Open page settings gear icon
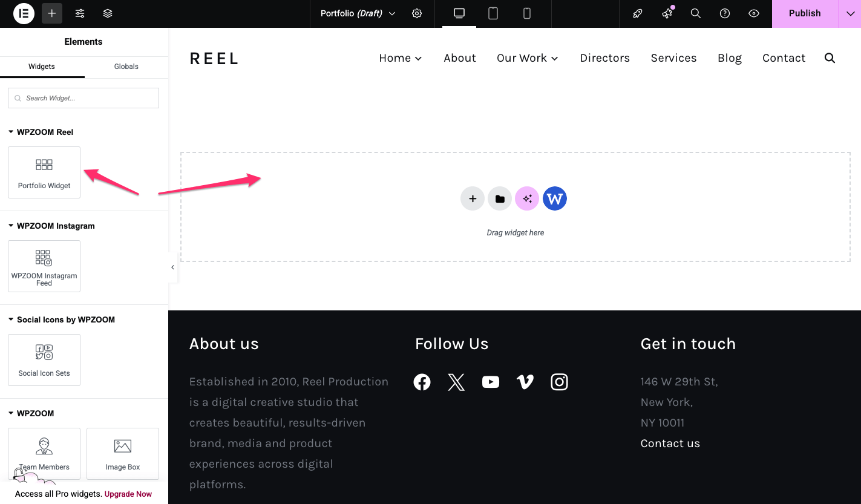This screenshot has width=861, height=504. tap(417, 13)
